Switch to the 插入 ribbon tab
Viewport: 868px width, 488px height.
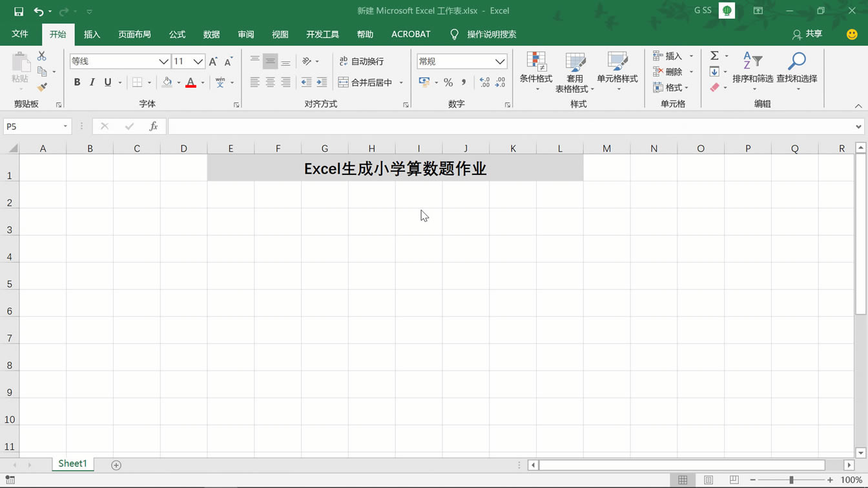[92, 34]
